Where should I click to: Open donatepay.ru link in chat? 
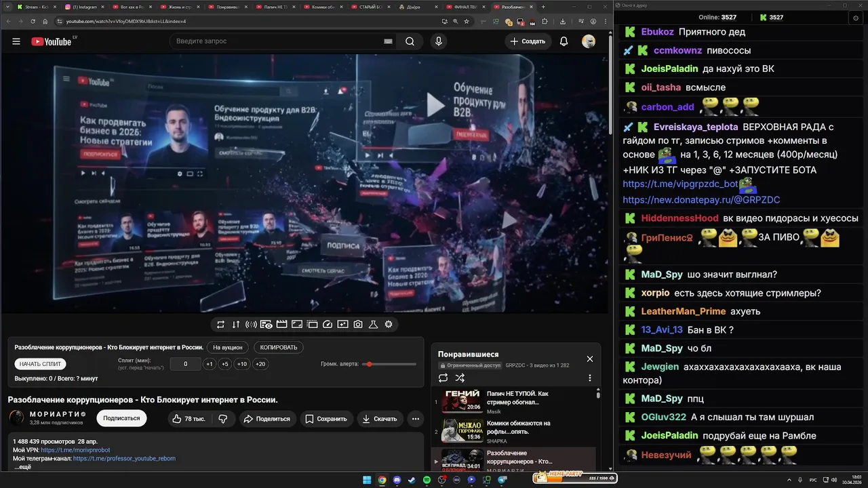pyautogui.click(x=701, y=200)
